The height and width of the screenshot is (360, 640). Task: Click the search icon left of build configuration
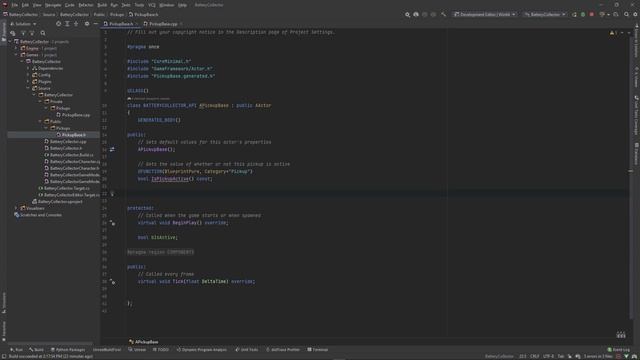(407, 14)
